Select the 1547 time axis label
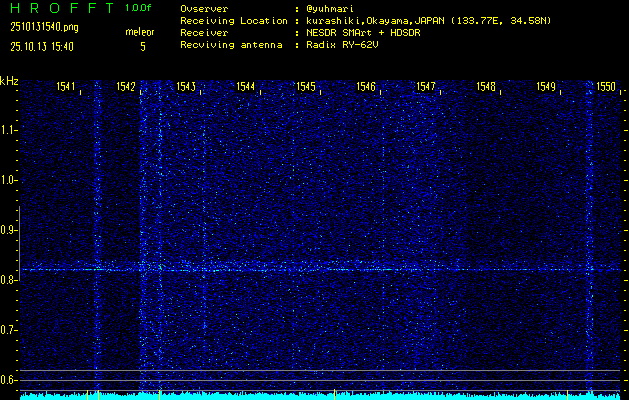Viewport: 629px width, 400px height. (x=426, y=86)
